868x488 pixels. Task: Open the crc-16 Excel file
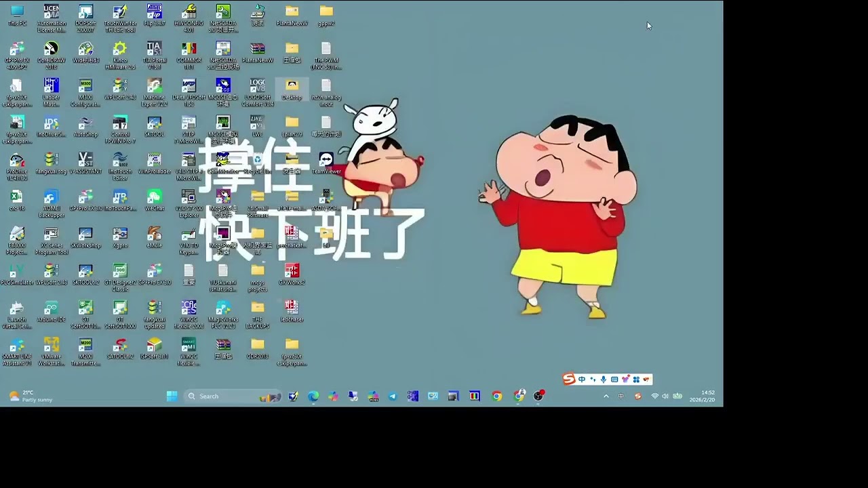pyautogui.click(x=17, y=201)
